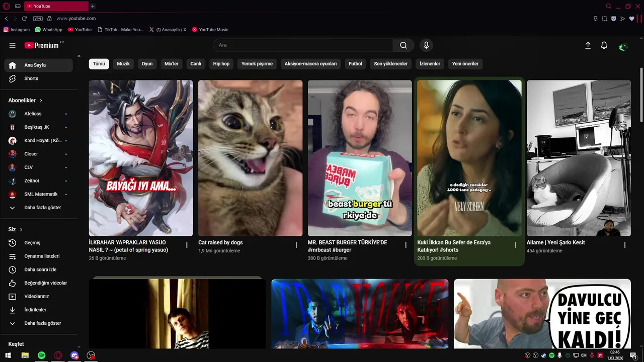Select the Hip hop filter chip

[x=221, y=64]
